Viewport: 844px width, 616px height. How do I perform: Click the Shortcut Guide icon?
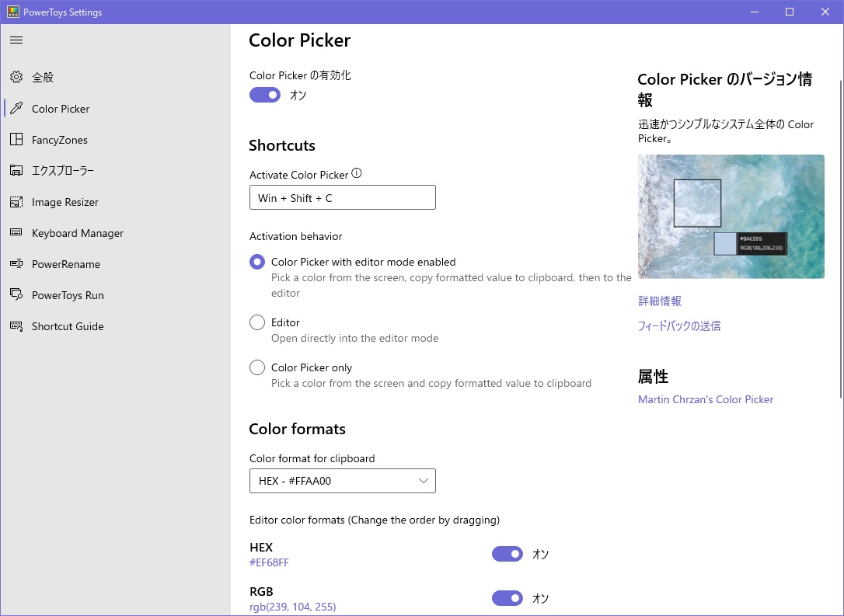16,326
